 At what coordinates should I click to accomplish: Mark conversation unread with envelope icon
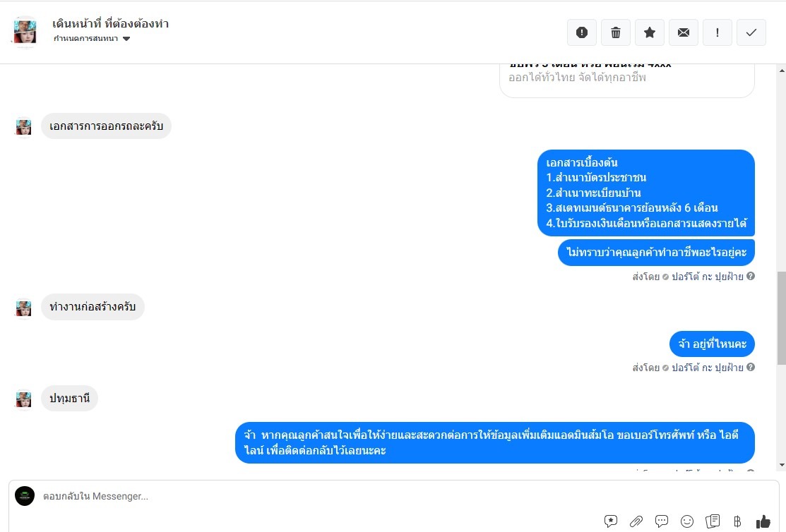coord(683,32)
